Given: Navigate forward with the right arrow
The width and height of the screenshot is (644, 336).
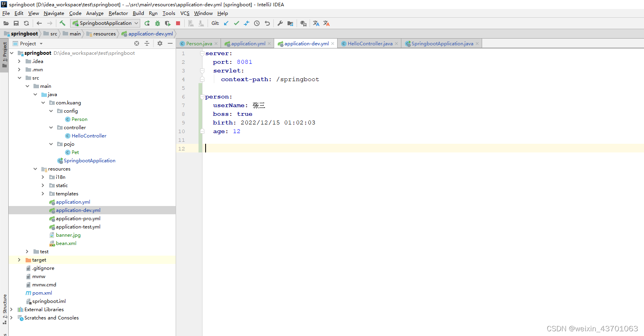Looking at the screenshot, I should tap(50, 23).
